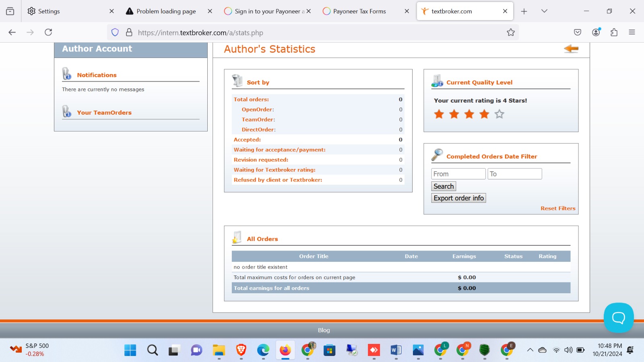Click the Order Title column header

314,256
